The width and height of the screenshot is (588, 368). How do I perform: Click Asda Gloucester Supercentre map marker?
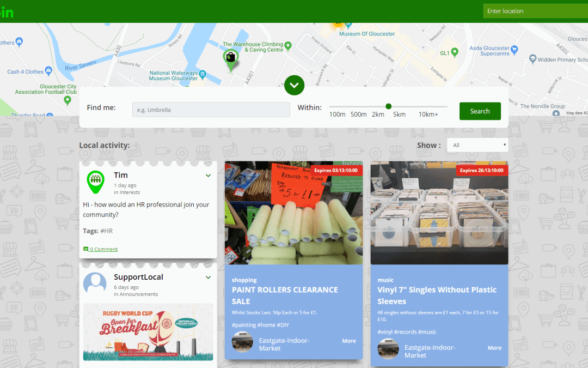(514, 49)
